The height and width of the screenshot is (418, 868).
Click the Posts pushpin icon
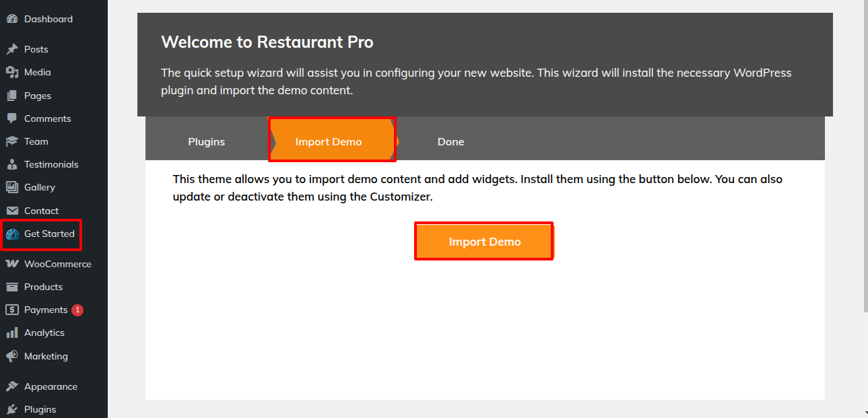[x=11, y=49]
